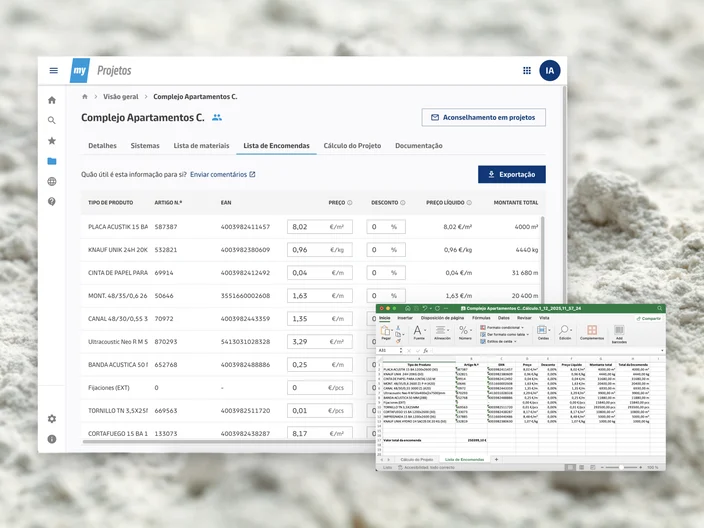Open the Fórmulas ribbon tab in Excel
Viewport: 704px width, 528px height.
point(481,318)
